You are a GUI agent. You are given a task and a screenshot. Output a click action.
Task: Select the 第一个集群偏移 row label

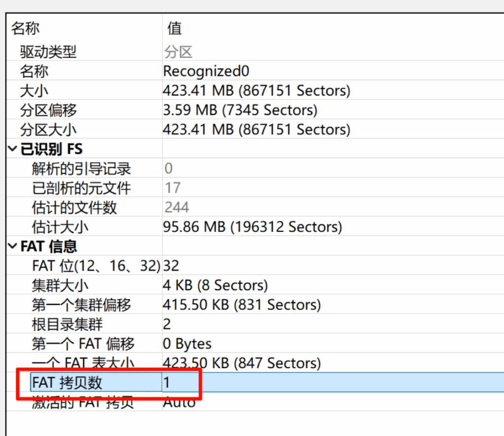[x=81, y=305]
